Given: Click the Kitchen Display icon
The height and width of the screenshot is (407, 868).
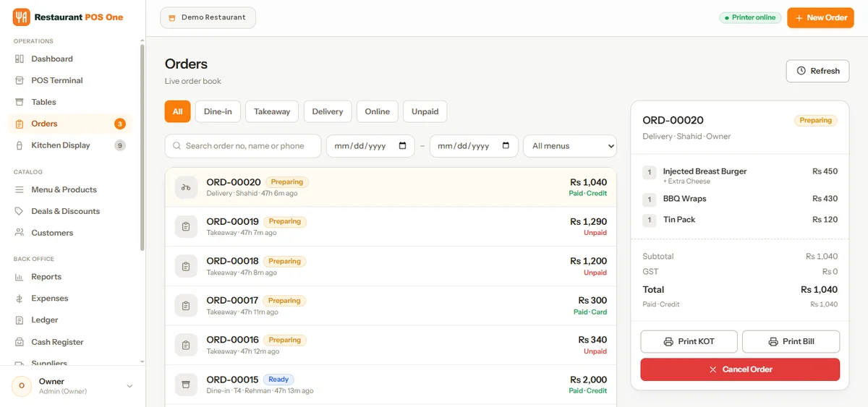Looking at the screenshot, I should 20,145.
